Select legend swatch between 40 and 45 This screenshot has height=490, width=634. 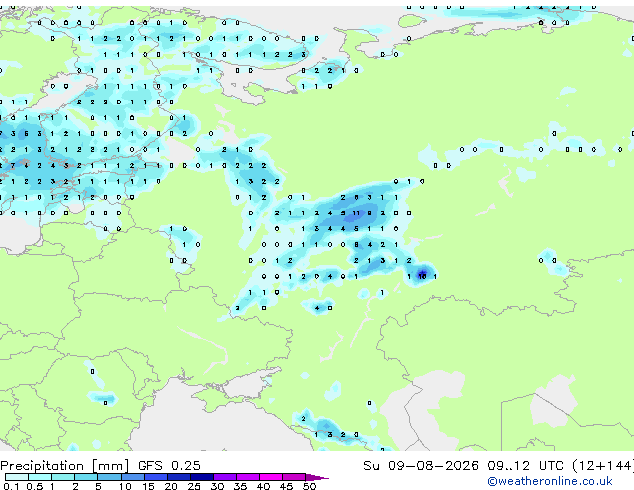(271, 477)
